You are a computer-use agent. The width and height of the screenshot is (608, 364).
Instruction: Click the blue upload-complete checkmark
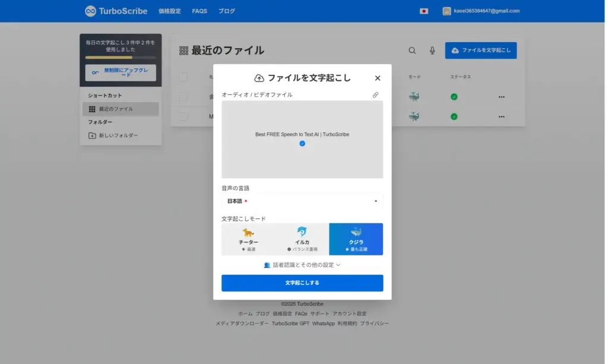point(302,144)
